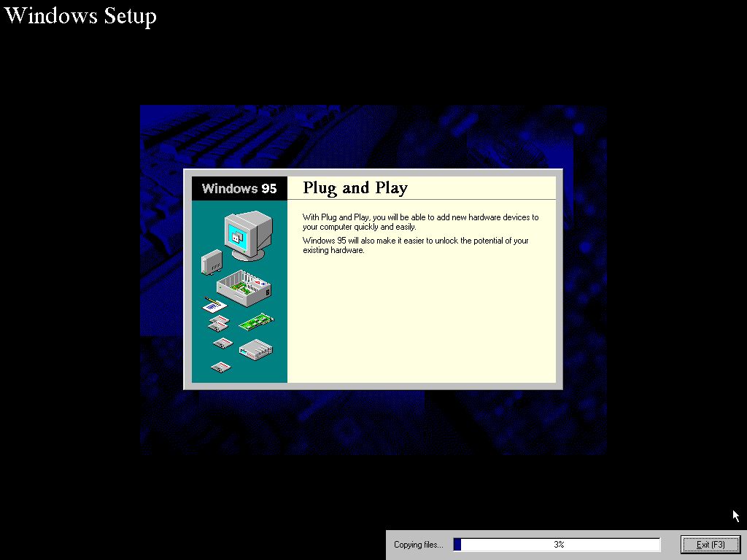Click the Copying files progress bar
This screenshot has width=747, height=560.
tap(557, 544)
